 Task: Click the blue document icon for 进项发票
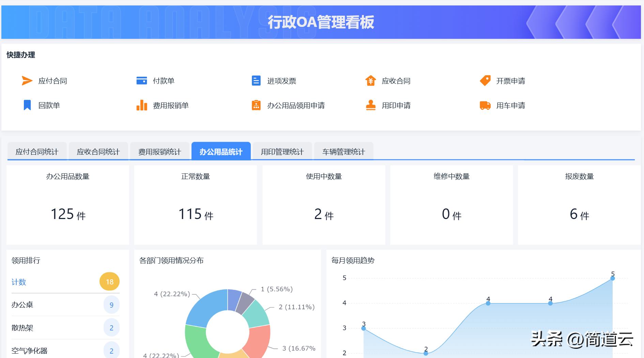[256, 81]
